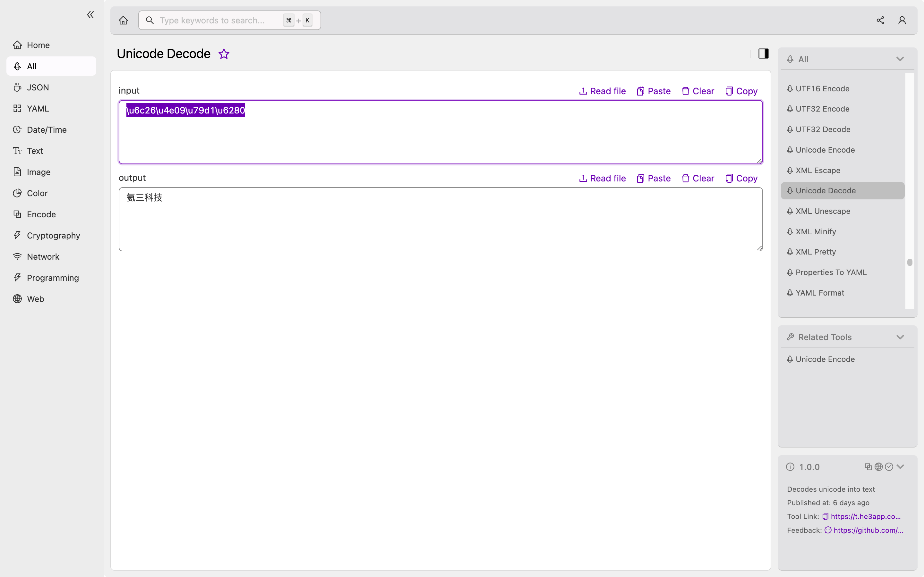The height and width of the screenshot is (577, 924).
Task: Click the UTF32 Encode tool icon
Action: coord(790,108)
